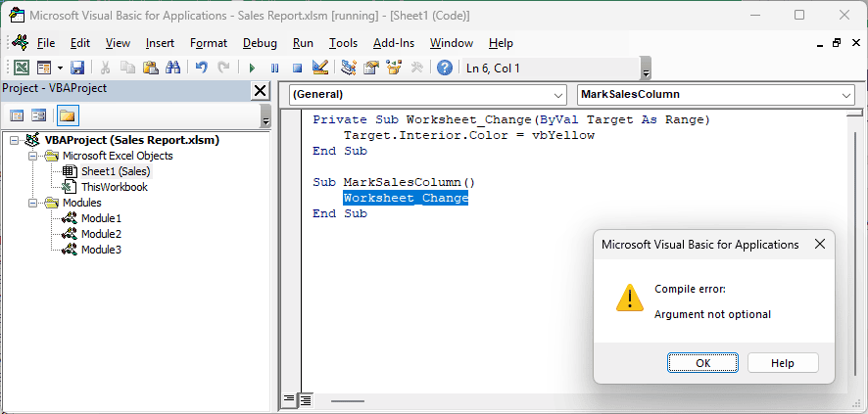The image size is (868, 414).
Task: Collapse the Modules folder
Action: [x=32, y=203]
